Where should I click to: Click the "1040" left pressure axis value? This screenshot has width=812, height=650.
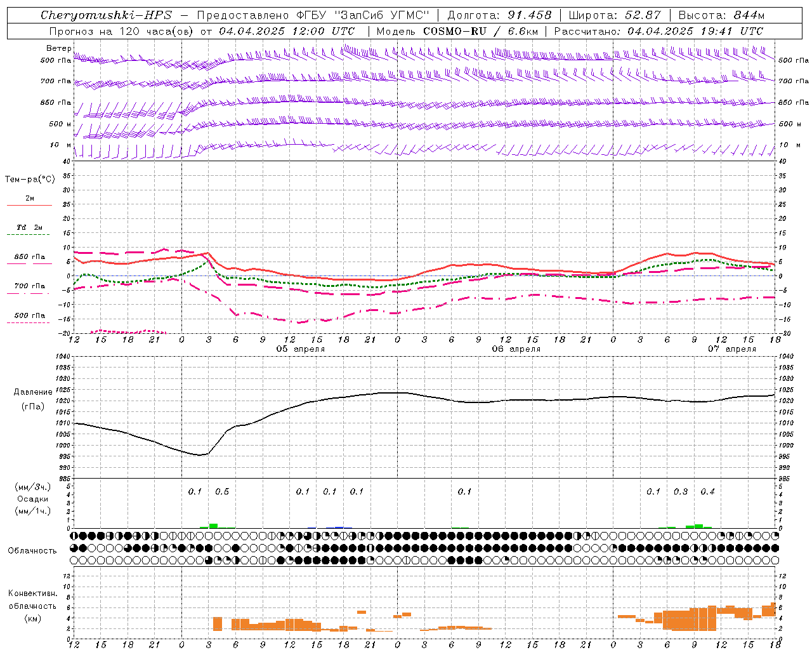pos(62,357)
